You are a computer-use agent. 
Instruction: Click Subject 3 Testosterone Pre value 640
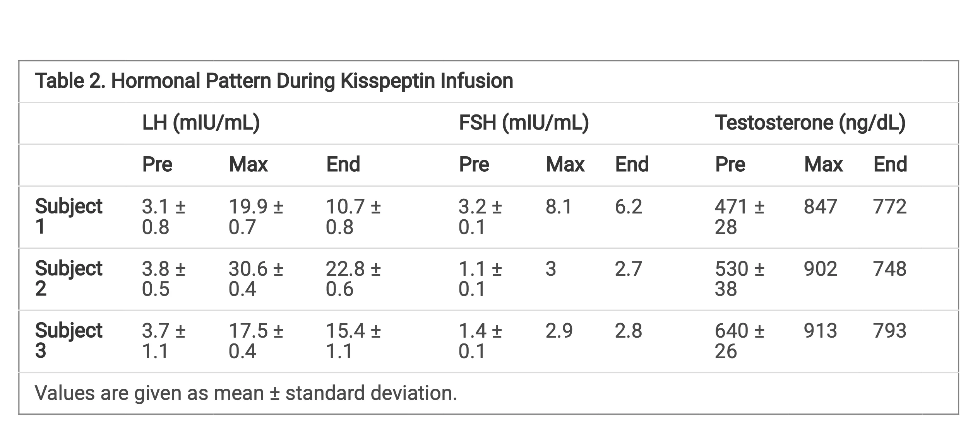739,341
